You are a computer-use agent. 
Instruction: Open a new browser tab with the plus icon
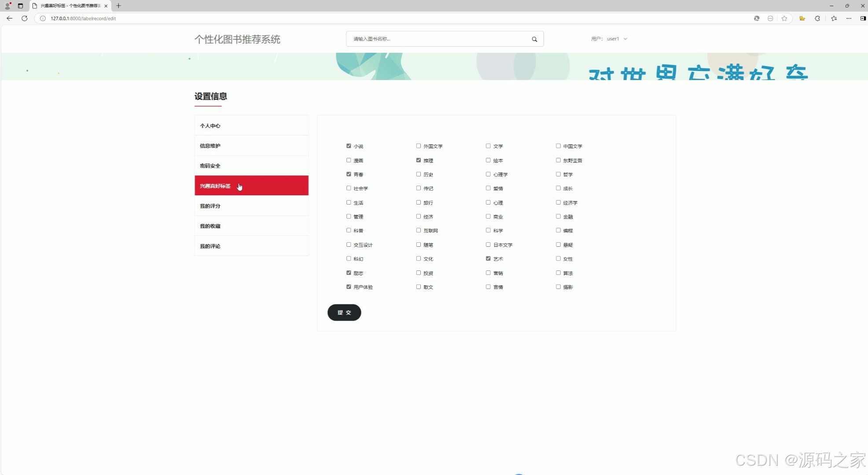click(118, 6)
